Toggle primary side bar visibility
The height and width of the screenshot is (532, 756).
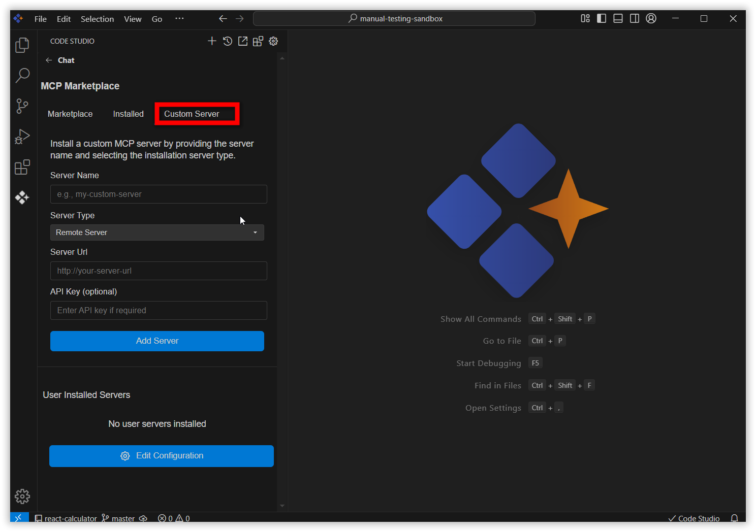pyautogui.click(x=602, y=18)
